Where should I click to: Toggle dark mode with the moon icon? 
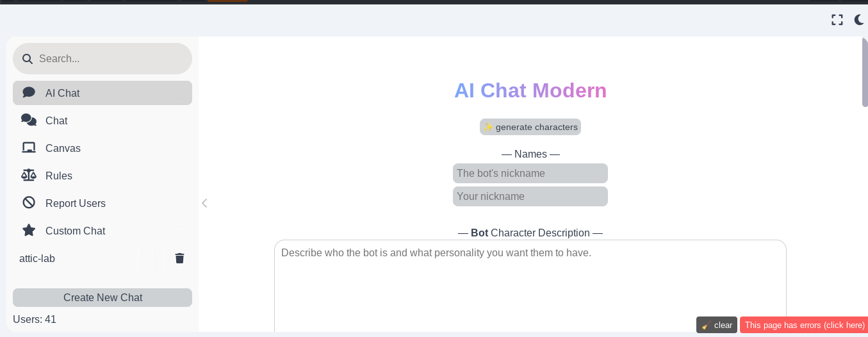click(x=860, y=20)
